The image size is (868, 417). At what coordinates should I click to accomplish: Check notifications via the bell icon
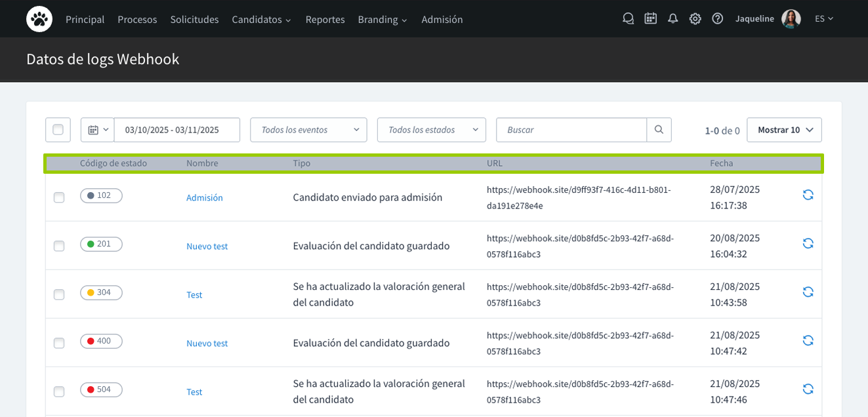pos(672,18)
